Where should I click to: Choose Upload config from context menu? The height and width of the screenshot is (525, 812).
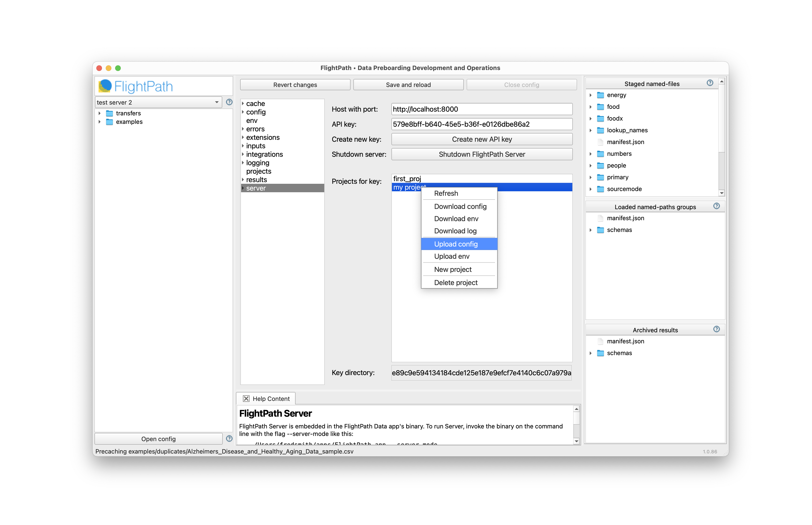(456, 244)
